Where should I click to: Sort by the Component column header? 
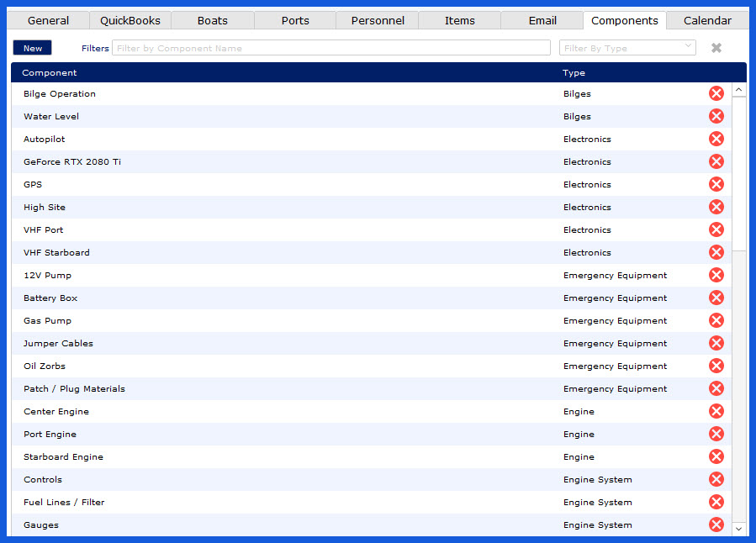pos(50,73)
